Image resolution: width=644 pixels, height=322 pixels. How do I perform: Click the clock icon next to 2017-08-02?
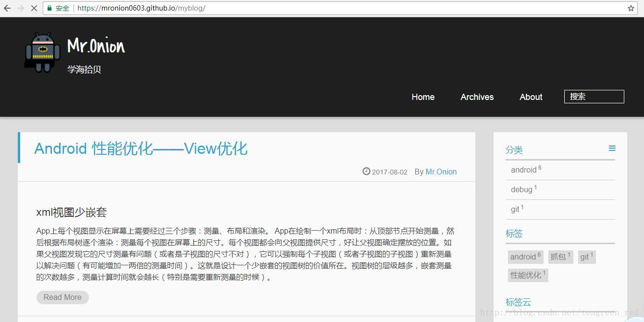click(366, 171)
